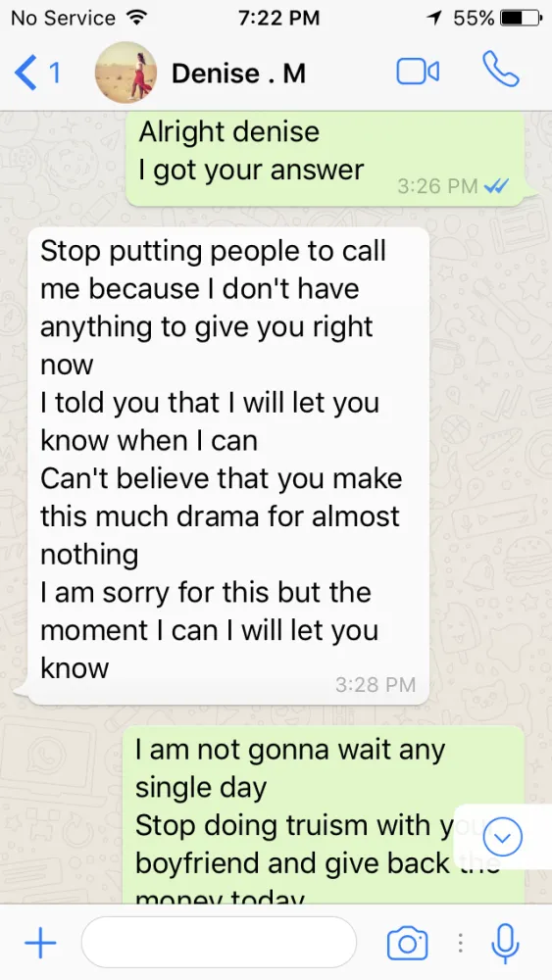Screen dimensions: 552x980
Task: Tap the double check read receipt
Action: (497, 185)
